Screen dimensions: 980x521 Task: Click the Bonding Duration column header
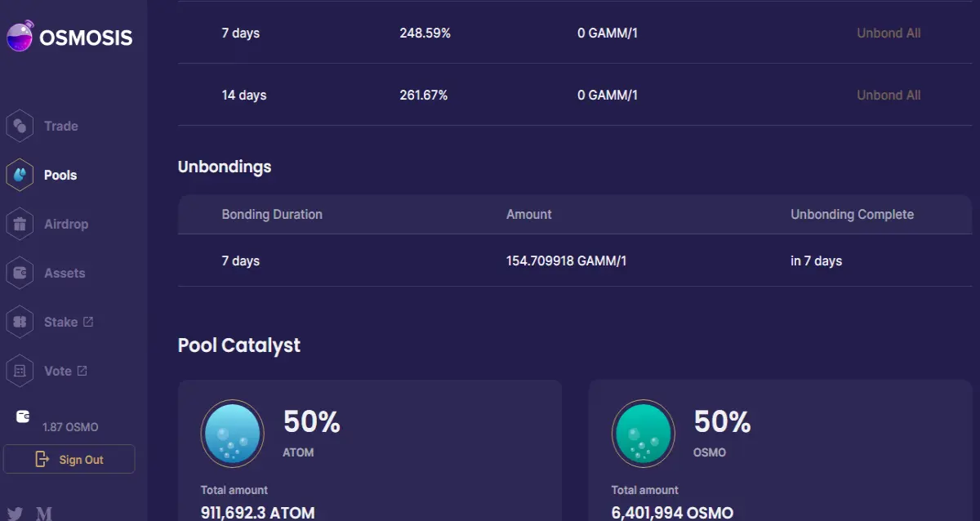(x=272, y=215)
